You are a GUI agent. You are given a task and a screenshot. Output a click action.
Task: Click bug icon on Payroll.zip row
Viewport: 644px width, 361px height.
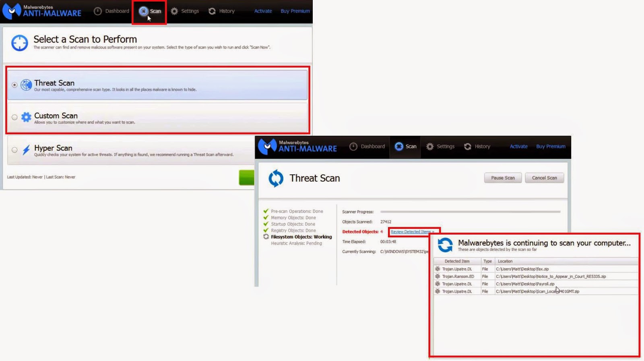tap(438, 284)
